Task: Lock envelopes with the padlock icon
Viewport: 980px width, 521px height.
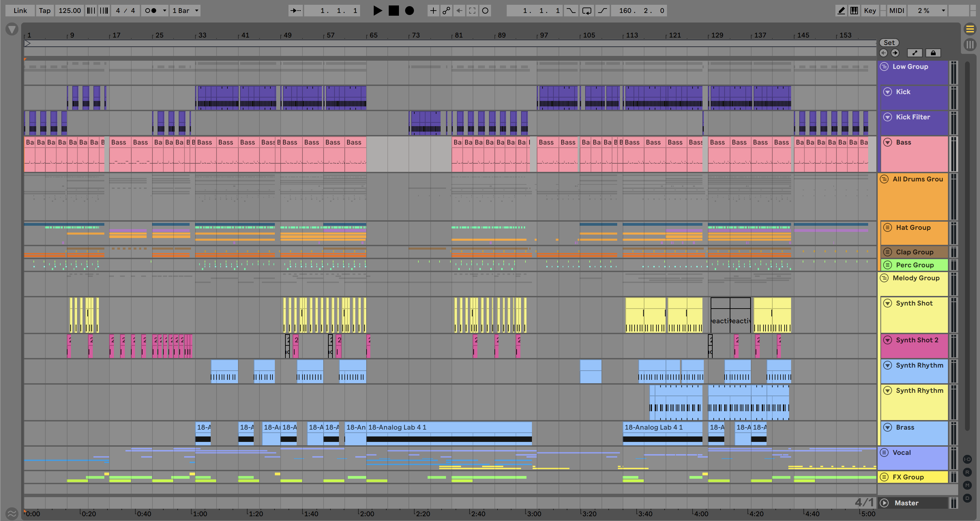Action: point(933,53)
